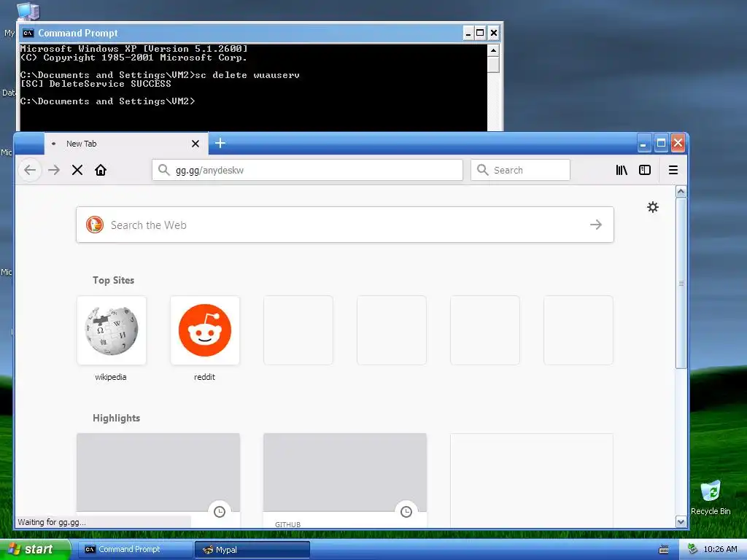Open the GITHUB highlight card
The width and height of the screenshot is (747, 560).
click(345, 478)
